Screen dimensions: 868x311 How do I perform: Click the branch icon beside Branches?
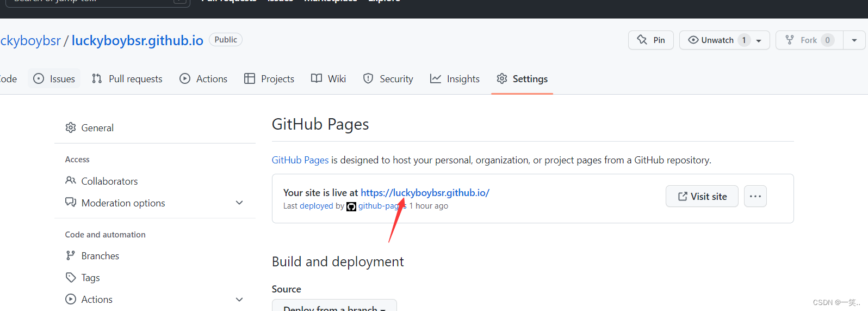(x=71, y=255)
